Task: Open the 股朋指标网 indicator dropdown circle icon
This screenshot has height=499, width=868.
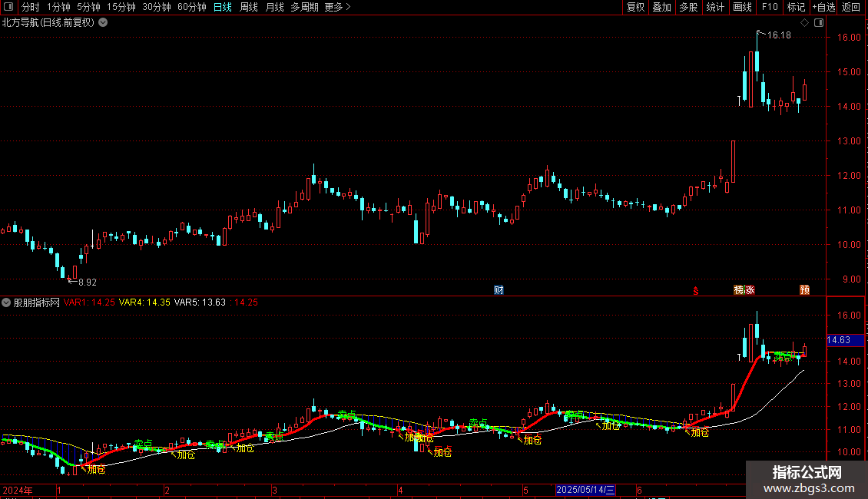Action: pyautogui.click(x=6, y=302)
